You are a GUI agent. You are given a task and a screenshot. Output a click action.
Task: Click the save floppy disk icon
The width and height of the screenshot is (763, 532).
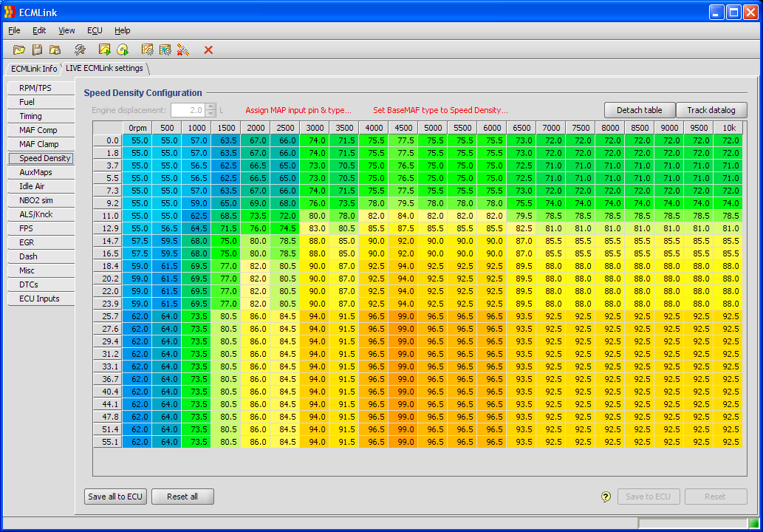(37, 50)
